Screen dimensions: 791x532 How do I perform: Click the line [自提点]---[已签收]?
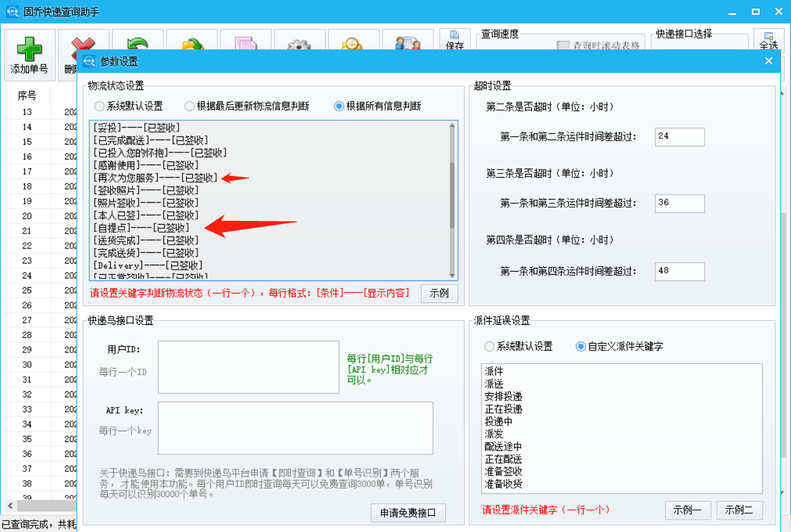coord(141,228)
